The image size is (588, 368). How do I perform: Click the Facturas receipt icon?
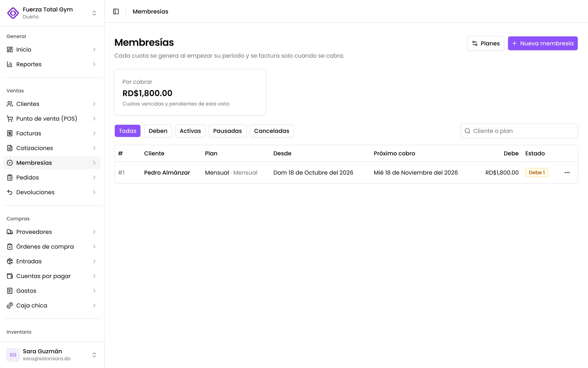pos(10,133)
